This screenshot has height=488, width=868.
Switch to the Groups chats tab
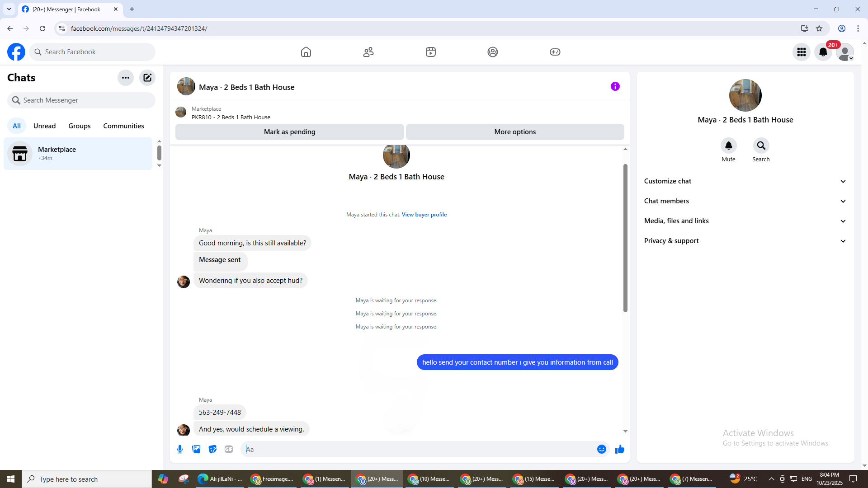point(80,126)
